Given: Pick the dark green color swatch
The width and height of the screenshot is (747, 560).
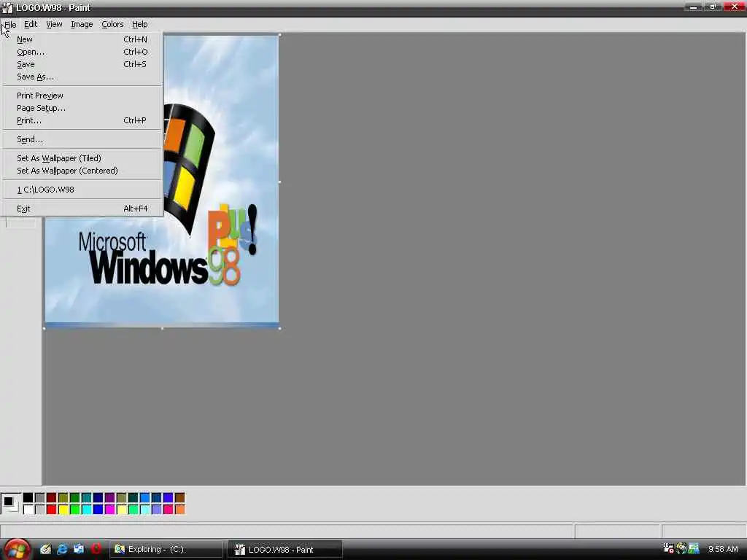Looking at the screenshot, I should pyautogui.click(x=75, y=497).
